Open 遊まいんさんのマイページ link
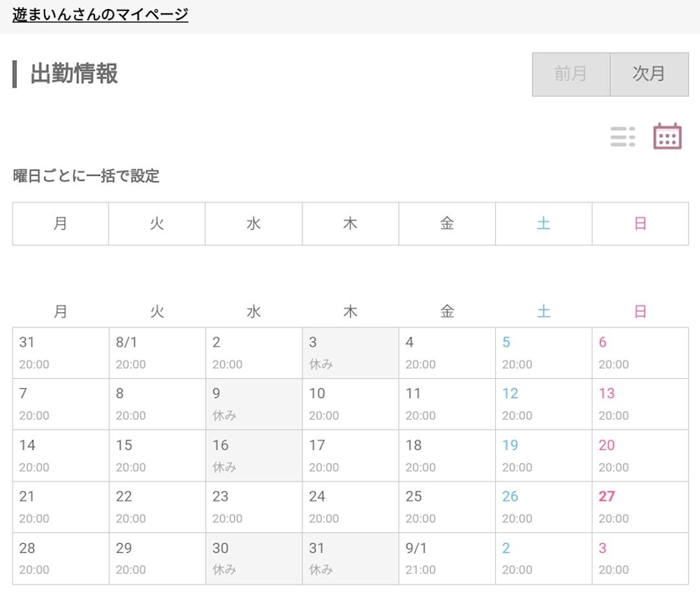The width and height of the screenshot is (700, 603). [100, 14]
